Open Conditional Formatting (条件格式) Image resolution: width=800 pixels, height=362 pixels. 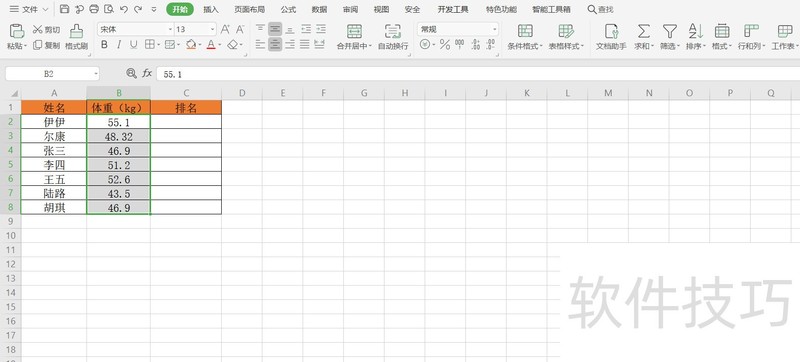point(525,32)
